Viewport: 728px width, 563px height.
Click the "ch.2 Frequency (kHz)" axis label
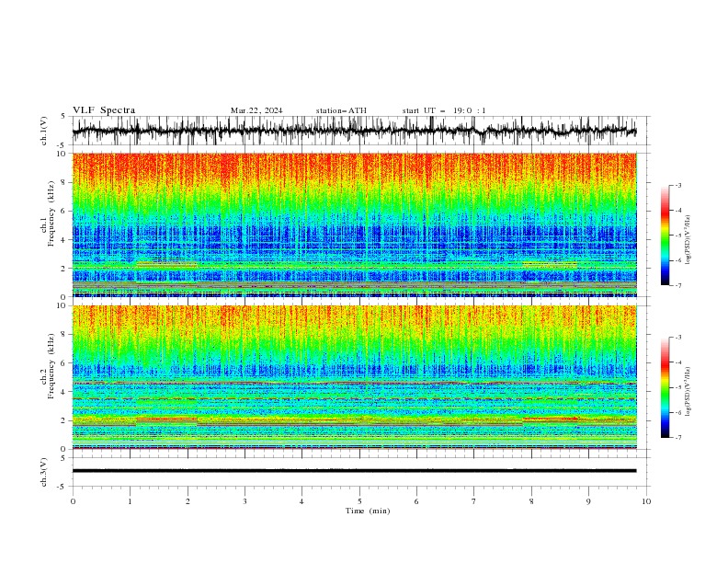click(48, 366)
